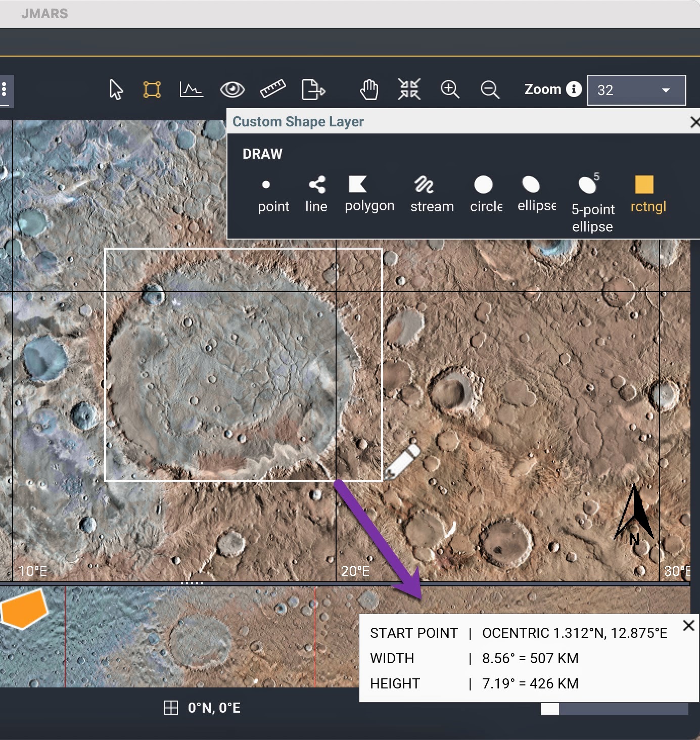The image size is (700, 740).
Task: Click the export document icon
Action: tap(313, 89)
